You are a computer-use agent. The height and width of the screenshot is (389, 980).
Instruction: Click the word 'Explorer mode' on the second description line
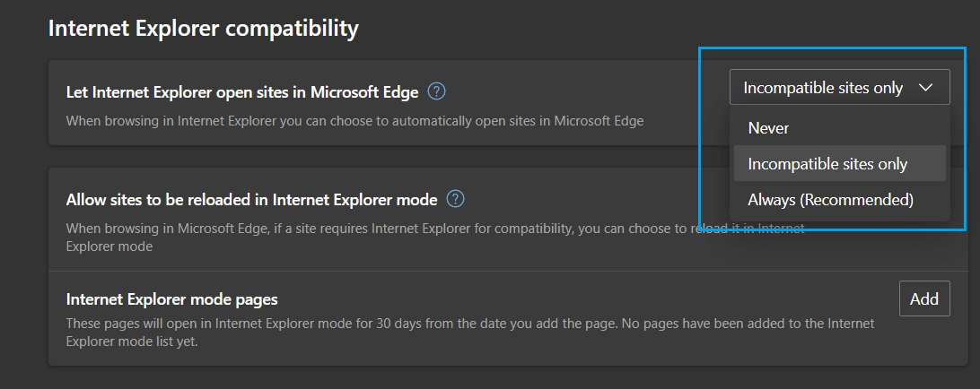pyautogui.click(x=109, y=246)
